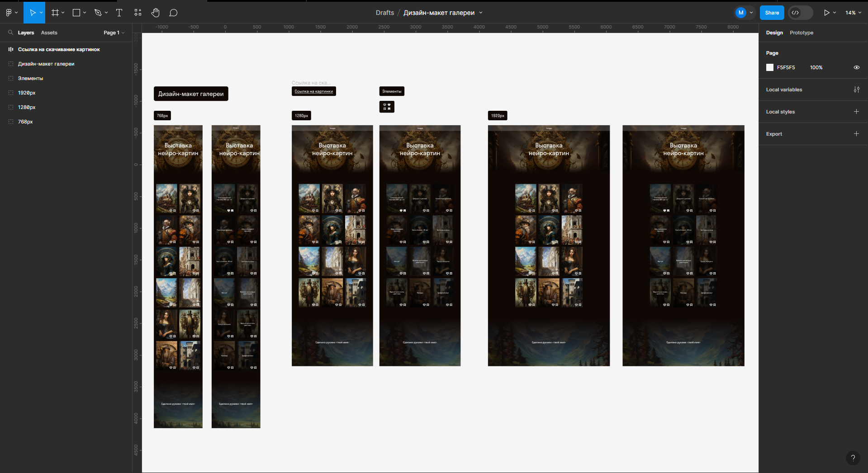Select the Frame tool
The height and width of the screenshot is (473, 868).
point(55,13)
